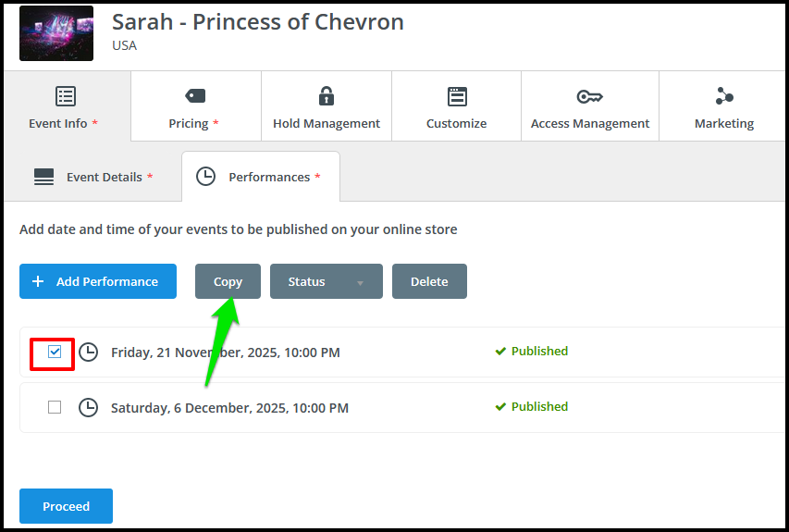
Task: Click clock icon beside Saturday, 6 December
Action: (88, 407)
